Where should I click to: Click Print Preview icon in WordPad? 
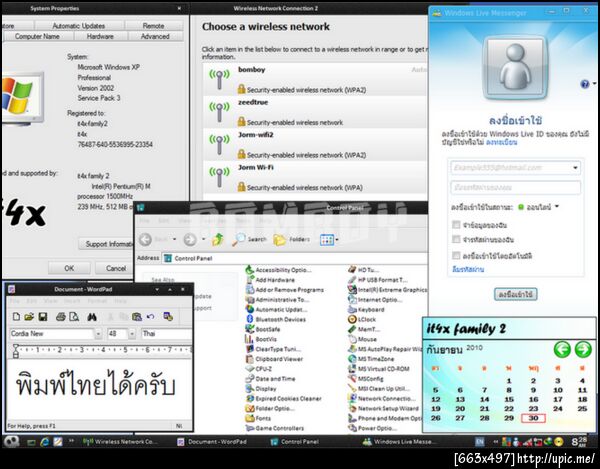74,317
